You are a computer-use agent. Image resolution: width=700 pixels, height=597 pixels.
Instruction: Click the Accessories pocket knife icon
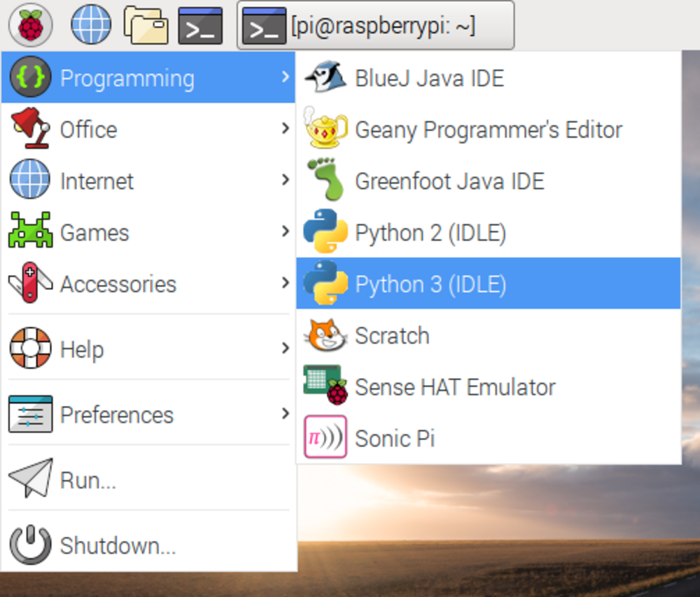pos(30,283)
